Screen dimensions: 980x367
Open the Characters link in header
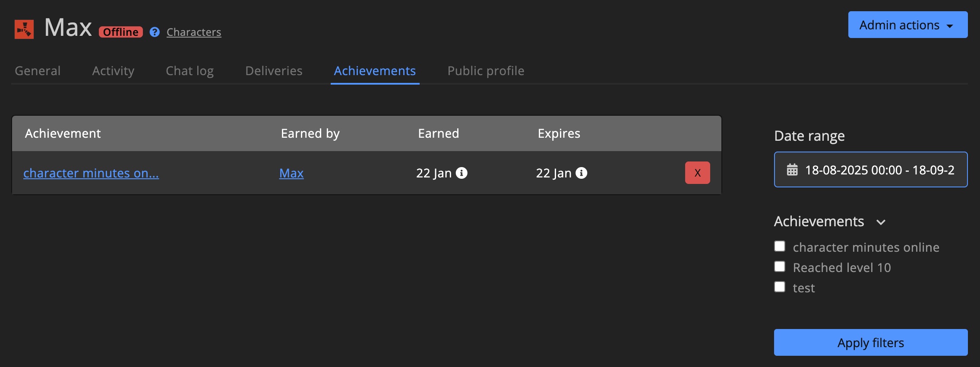[x=194, y=32]
